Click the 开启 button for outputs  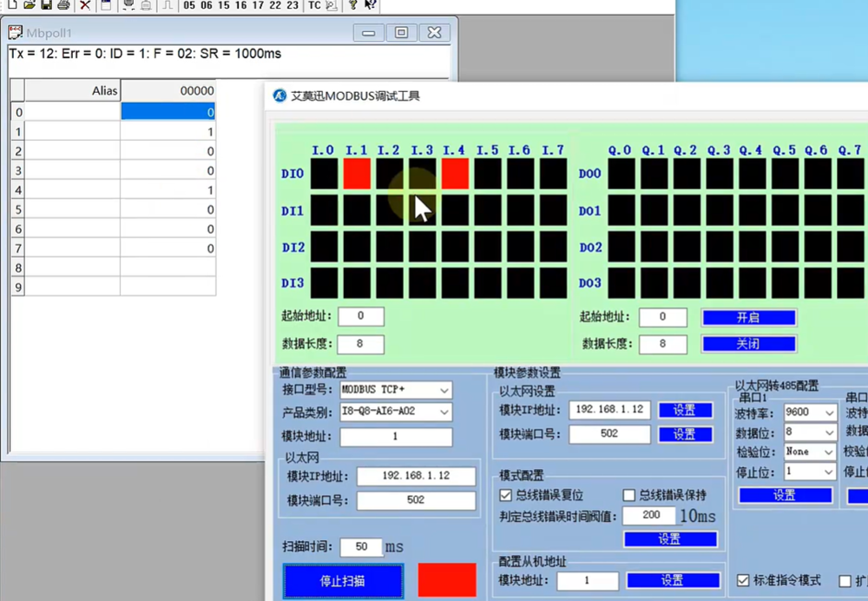tap(748, 318)
